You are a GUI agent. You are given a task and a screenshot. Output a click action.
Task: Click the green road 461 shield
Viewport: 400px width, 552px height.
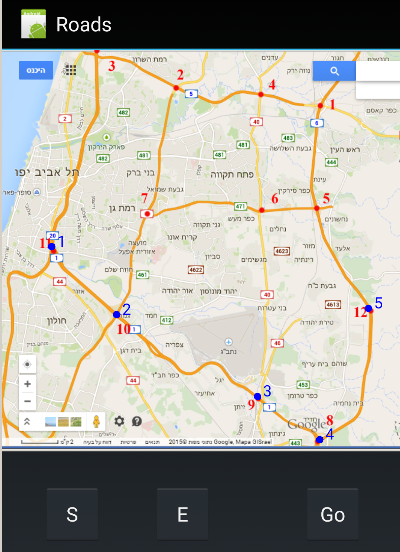coord(142,274)
